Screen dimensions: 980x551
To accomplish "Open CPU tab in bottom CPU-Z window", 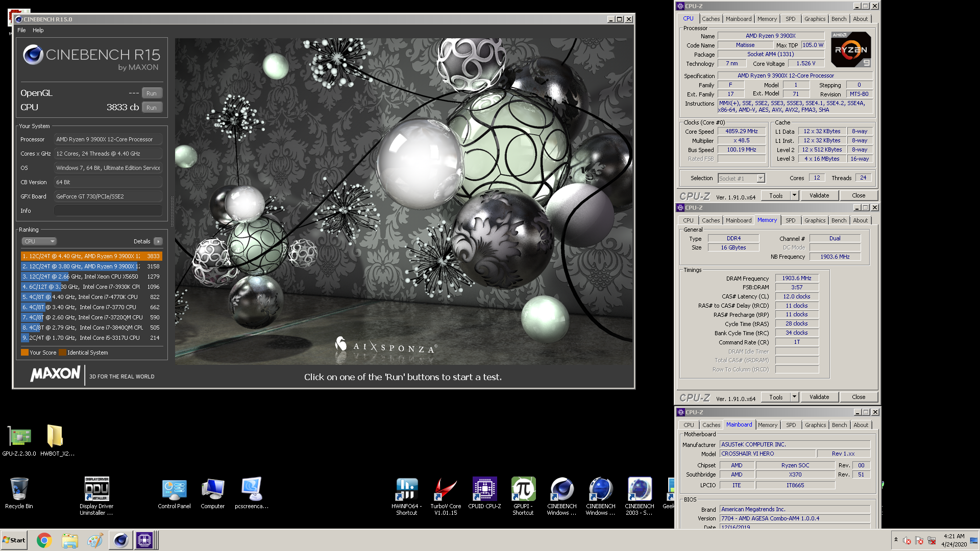I will coord(689,425).
